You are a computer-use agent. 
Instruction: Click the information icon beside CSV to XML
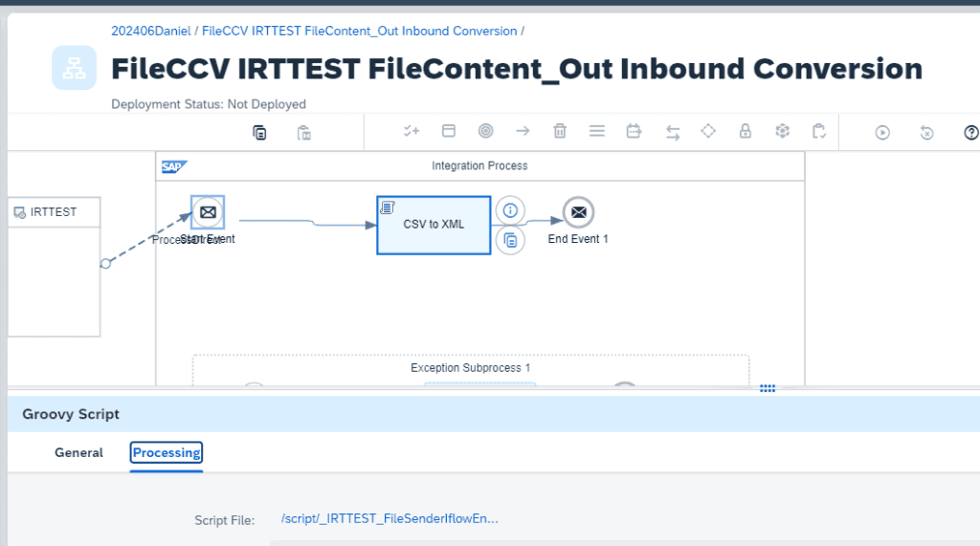510,210
